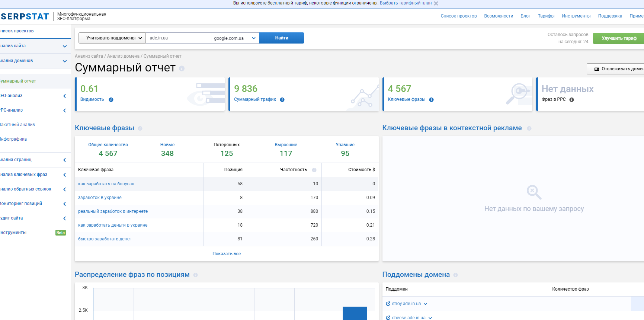644x320 pixels.
Task: Open the google.com.ua search engine dropdown
Action: tap(235, 38)
